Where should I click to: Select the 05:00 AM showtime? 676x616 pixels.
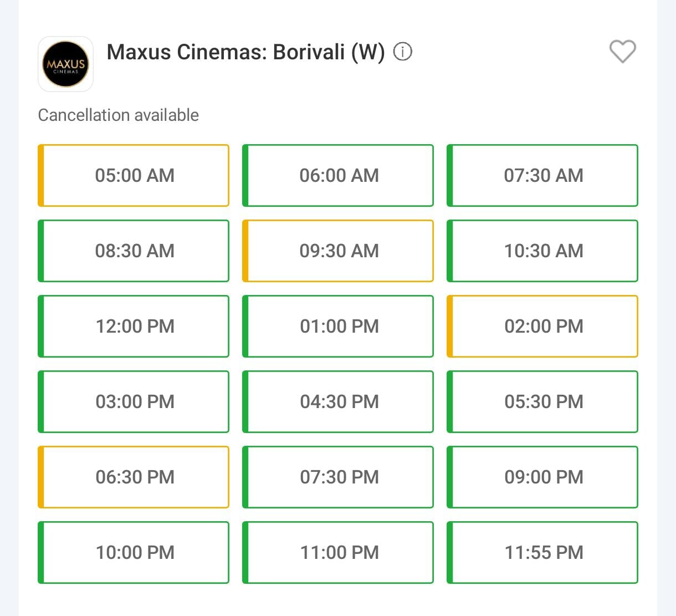tap(134, 176)
